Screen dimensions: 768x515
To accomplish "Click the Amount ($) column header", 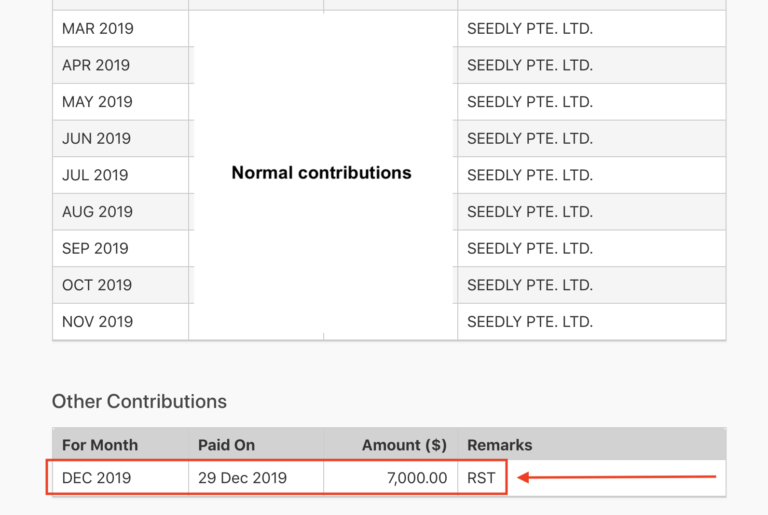I will (404, 445).
